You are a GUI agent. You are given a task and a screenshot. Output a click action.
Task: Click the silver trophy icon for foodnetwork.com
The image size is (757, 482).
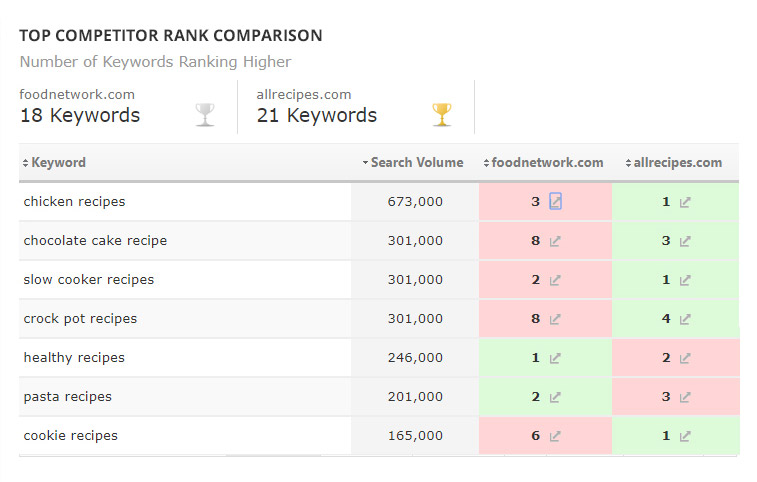coord(205,114)
